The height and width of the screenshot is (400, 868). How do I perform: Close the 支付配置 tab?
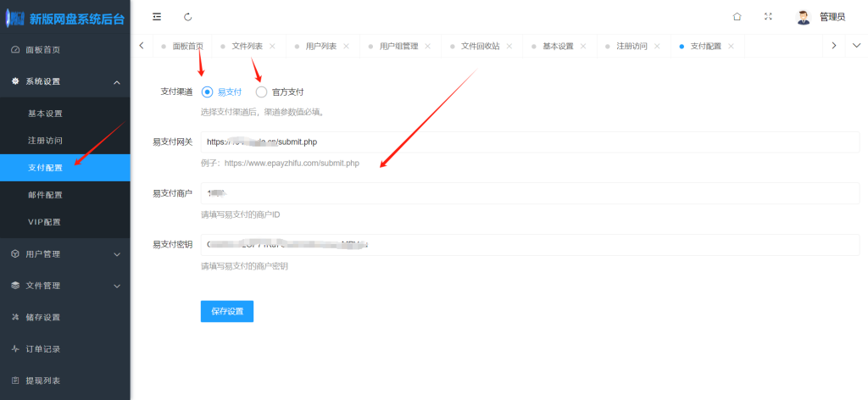point(731,47)
